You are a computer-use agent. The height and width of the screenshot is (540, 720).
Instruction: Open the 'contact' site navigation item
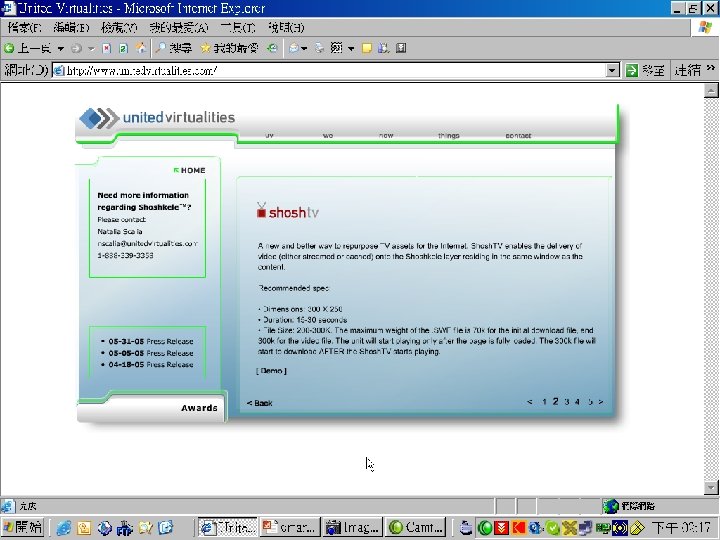(x=518, y=135)
